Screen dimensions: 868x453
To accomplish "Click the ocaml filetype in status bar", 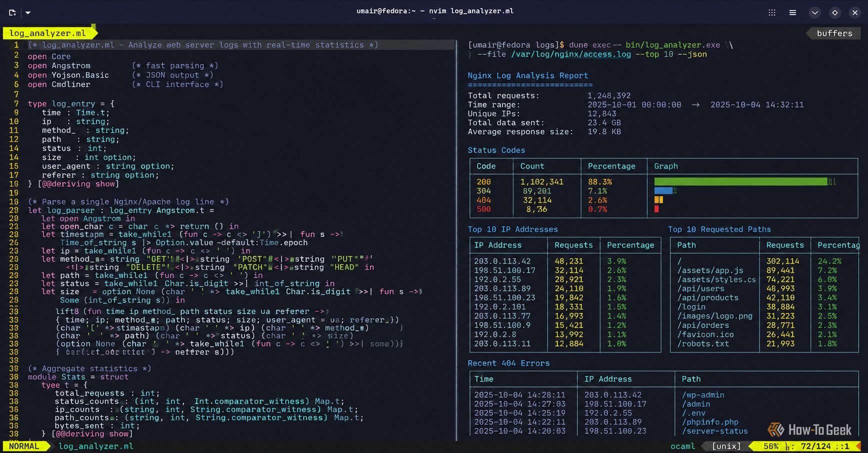I will 682,446.
